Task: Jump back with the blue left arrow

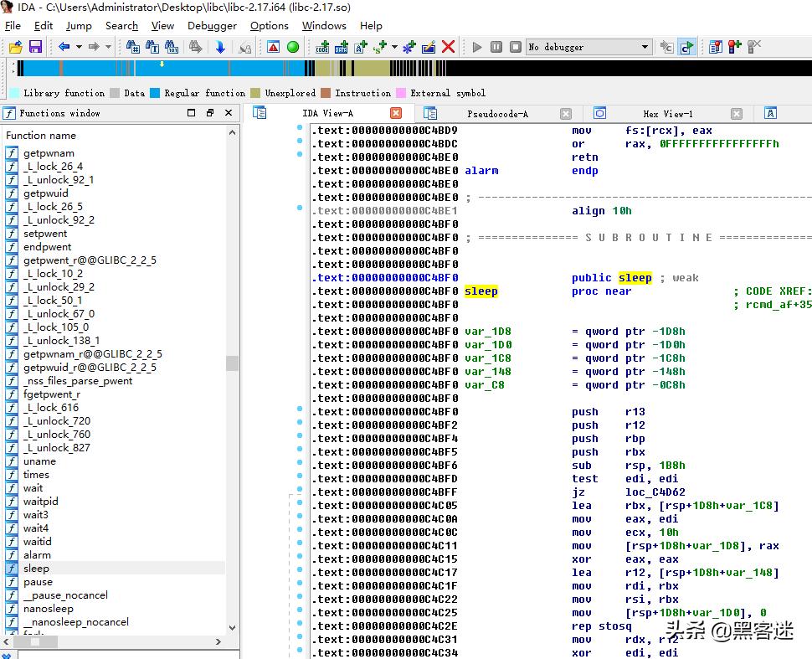Action: (64, 47)
